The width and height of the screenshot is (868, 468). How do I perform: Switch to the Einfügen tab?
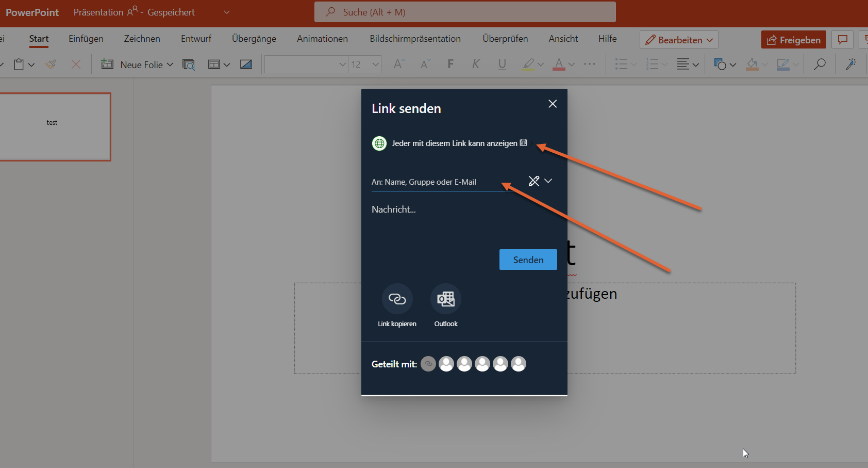(x=86, y=39)
